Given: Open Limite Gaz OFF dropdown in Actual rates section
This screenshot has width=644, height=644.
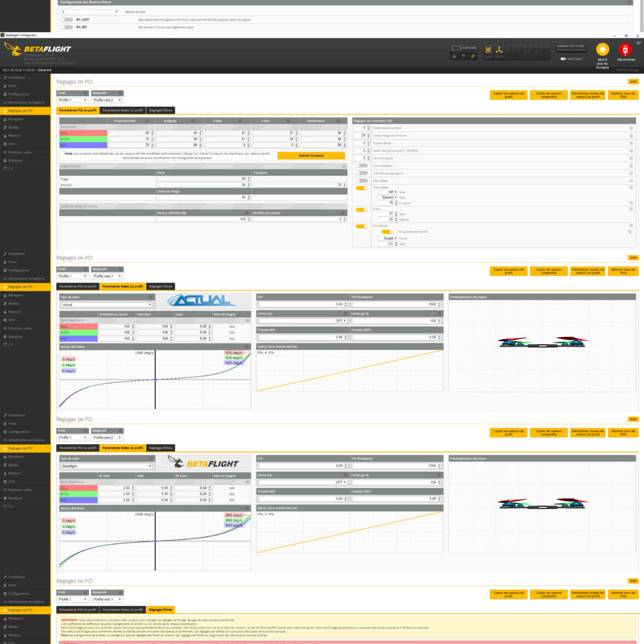Looking at the screenshot, I should point(302,321).
